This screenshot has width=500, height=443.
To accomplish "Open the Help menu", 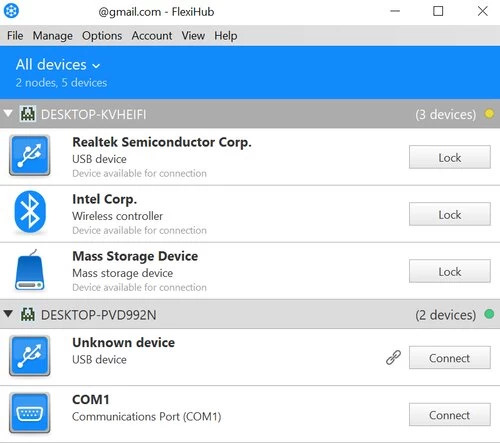I will 226,36.
